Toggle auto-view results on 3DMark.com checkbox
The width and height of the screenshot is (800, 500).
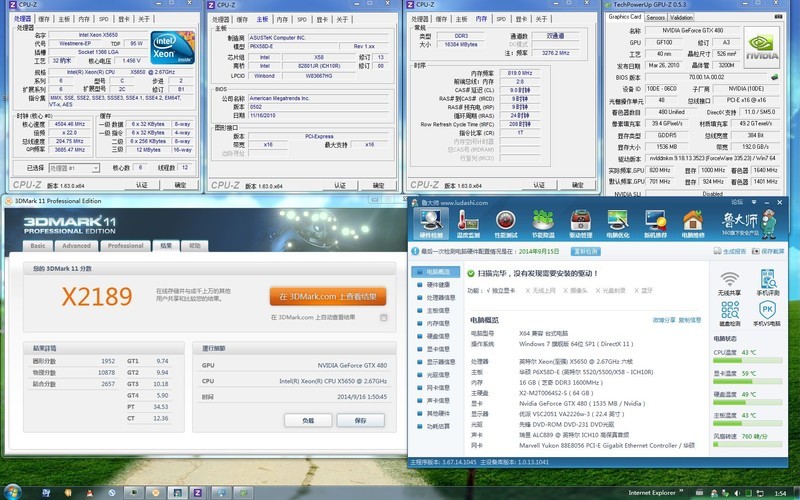coord(384,317)
